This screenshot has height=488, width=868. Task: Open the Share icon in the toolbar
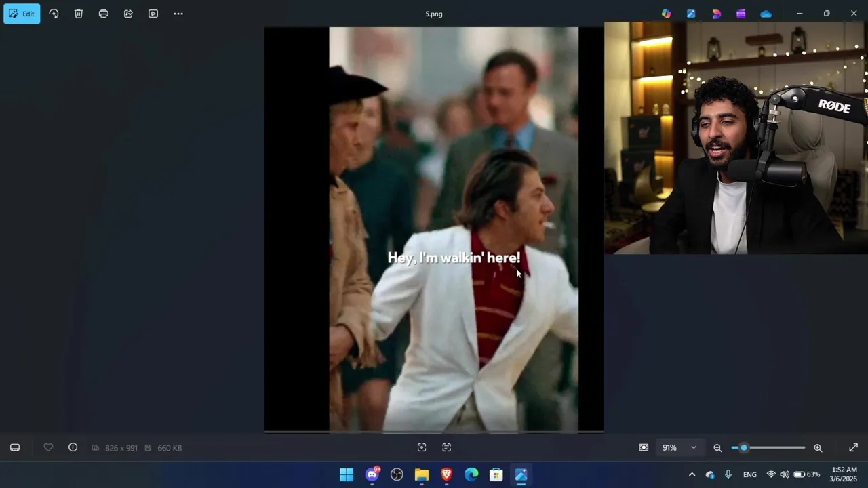(128, 14)
